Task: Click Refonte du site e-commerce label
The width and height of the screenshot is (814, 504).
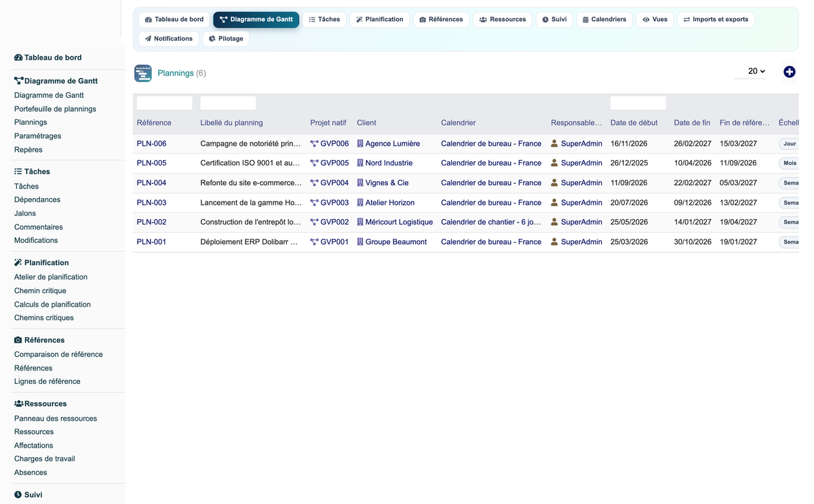Action: click(x=251, y=183)
